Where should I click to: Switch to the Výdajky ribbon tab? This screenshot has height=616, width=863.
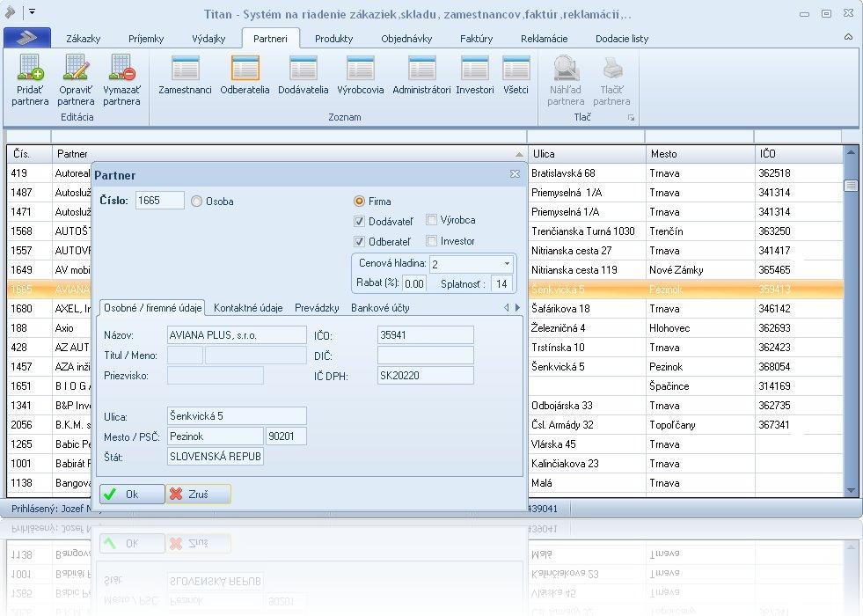(208, 39)
